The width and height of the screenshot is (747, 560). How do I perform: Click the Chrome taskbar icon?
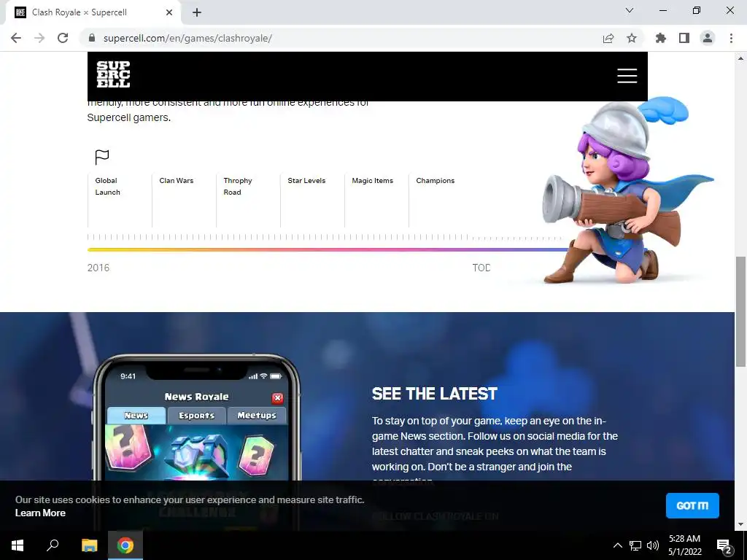[x=125, y=545]
